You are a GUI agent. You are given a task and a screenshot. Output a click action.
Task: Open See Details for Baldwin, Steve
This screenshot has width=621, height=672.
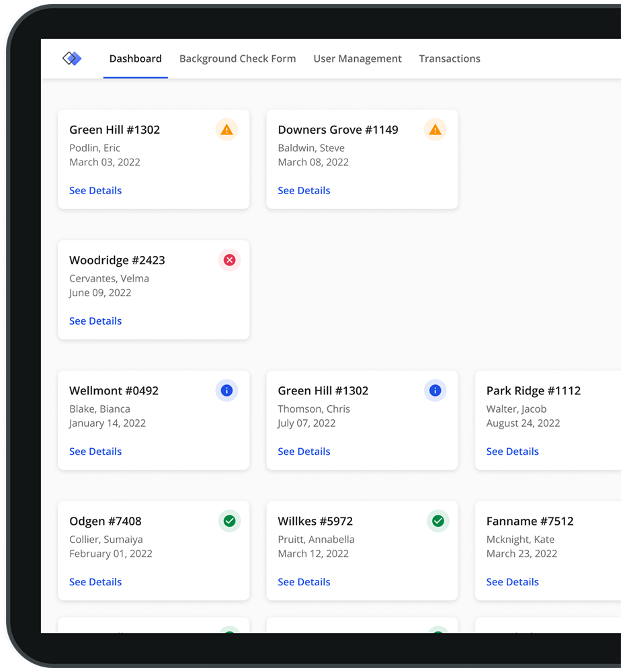coord(304,190)
